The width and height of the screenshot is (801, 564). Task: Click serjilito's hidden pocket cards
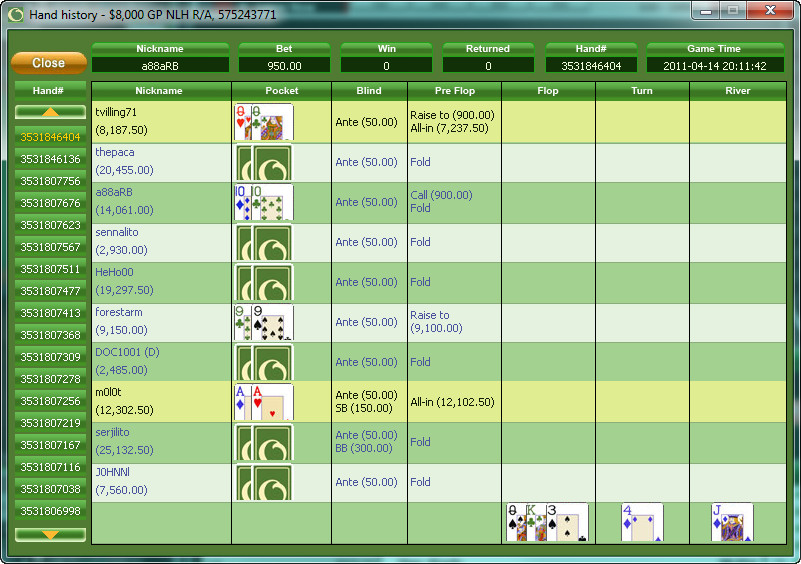coord(264,442)
